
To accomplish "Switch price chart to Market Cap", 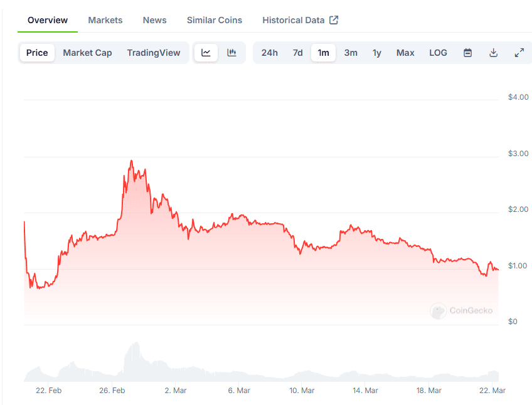I will click(87, 53).
